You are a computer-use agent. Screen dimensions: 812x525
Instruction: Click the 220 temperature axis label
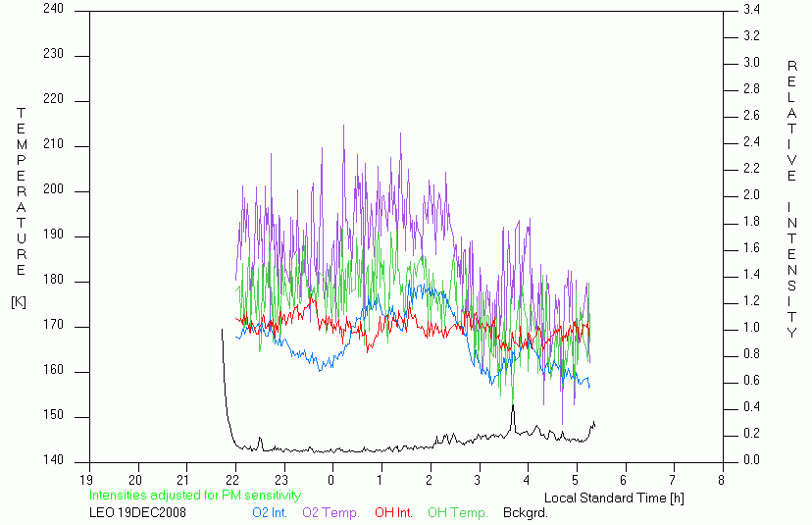pos(53,99)
